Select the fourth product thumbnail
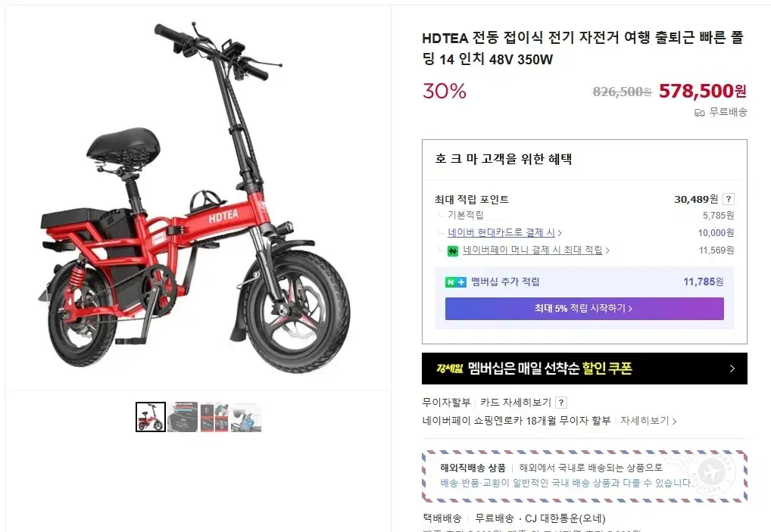 246,417
